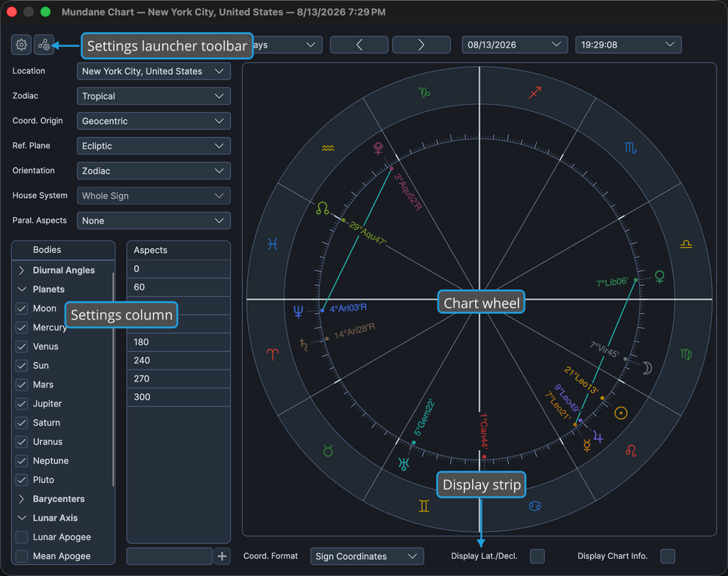Screen dimensions: 728x576
Task: Click the Taurus sign symbol
Action: (328, 451)
